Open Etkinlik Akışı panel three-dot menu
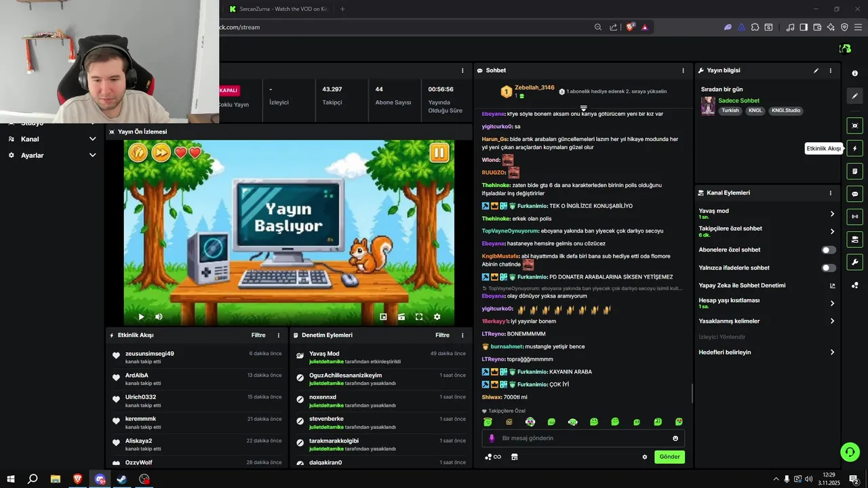The height and width of the screenshot is (488, 868). click(278, 335)
